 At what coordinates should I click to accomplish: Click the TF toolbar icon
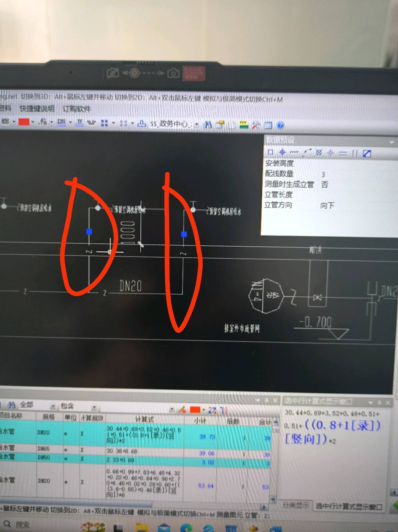click(80, 122)
